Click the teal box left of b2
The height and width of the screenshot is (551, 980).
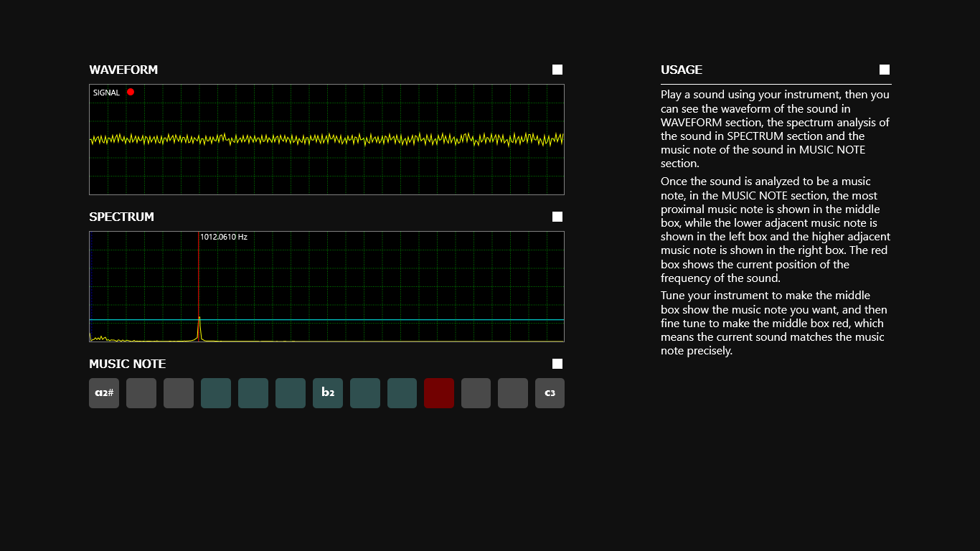(x=290, y=392)
